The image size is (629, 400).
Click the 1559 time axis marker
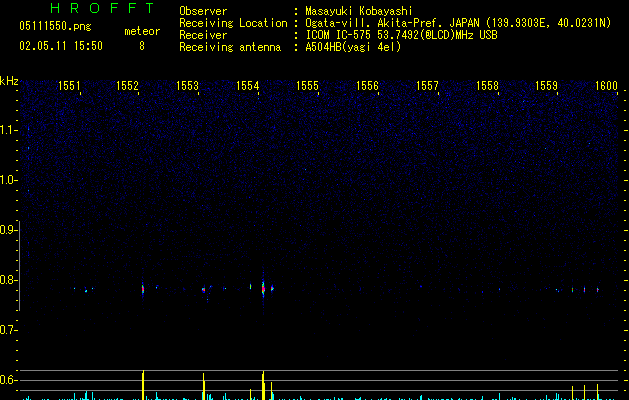tap(546, 86)
